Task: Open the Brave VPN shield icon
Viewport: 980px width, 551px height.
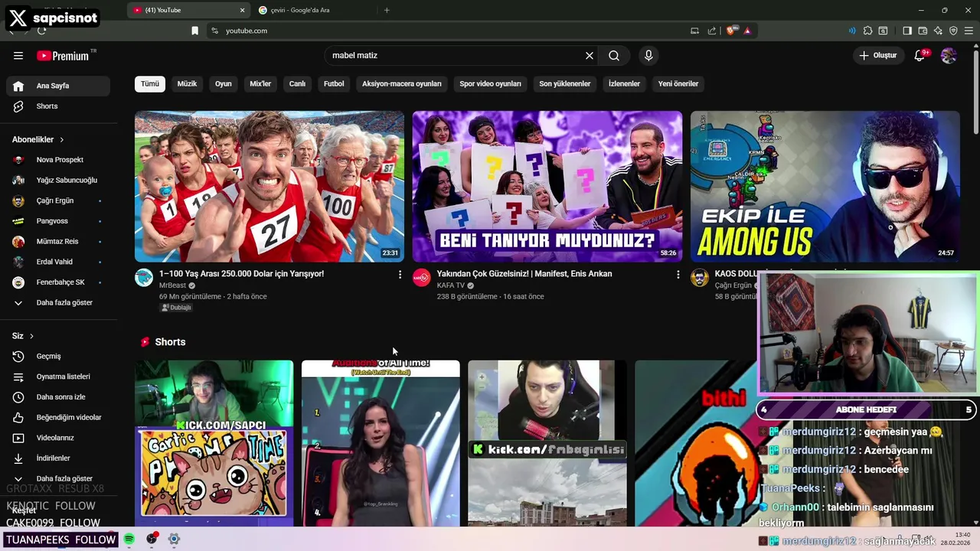Action: coord(953,31)
